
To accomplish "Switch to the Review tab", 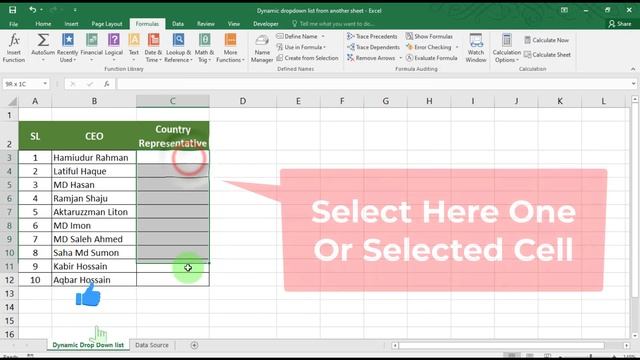I will pyautogui.click(x=206, y=24).
